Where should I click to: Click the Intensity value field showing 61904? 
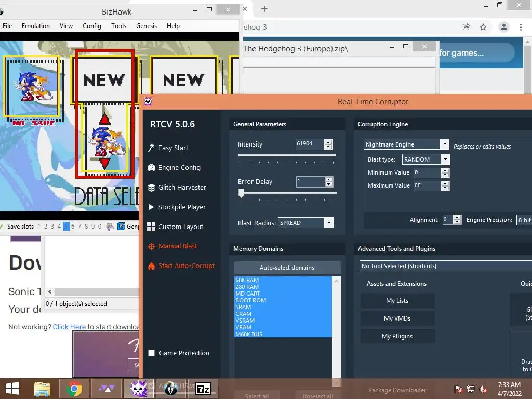click(x=310, y=144)
